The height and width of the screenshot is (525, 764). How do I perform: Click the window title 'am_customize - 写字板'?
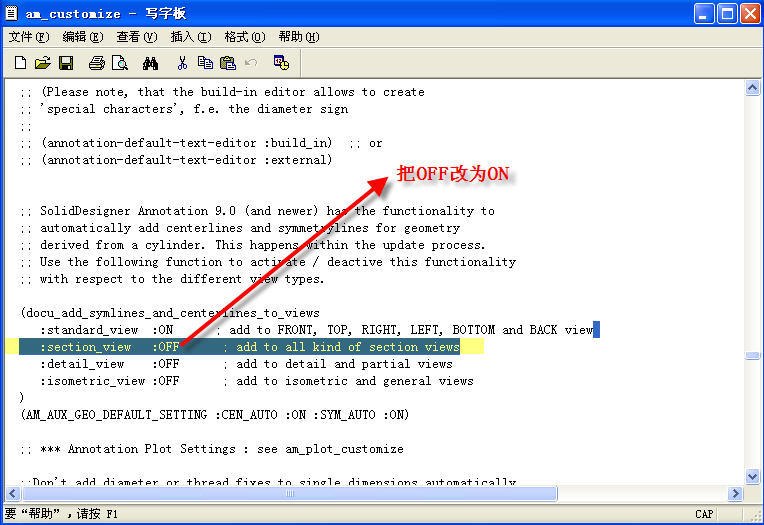106,13
